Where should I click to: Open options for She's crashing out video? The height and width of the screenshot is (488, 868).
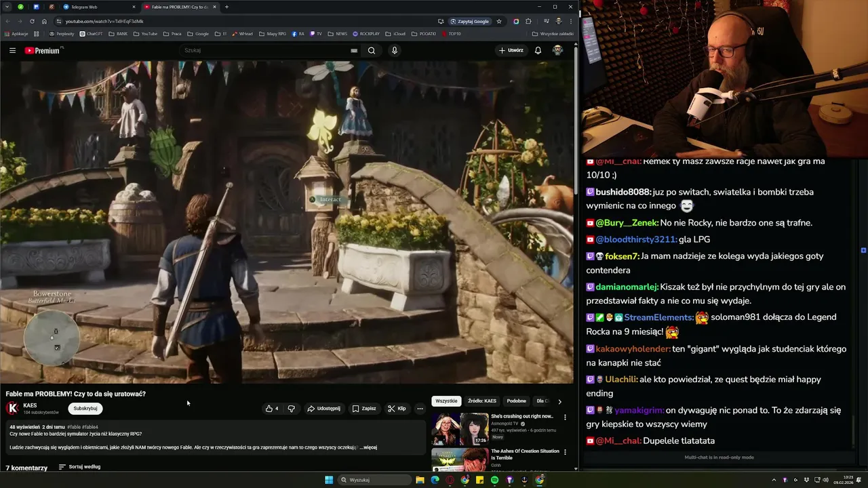[565, 418]
